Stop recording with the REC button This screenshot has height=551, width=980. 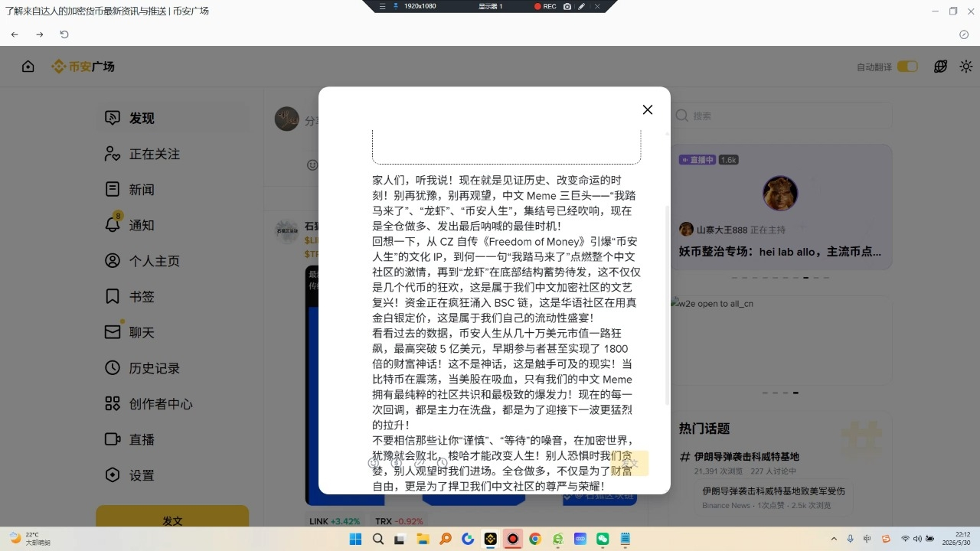coord(545,6)
